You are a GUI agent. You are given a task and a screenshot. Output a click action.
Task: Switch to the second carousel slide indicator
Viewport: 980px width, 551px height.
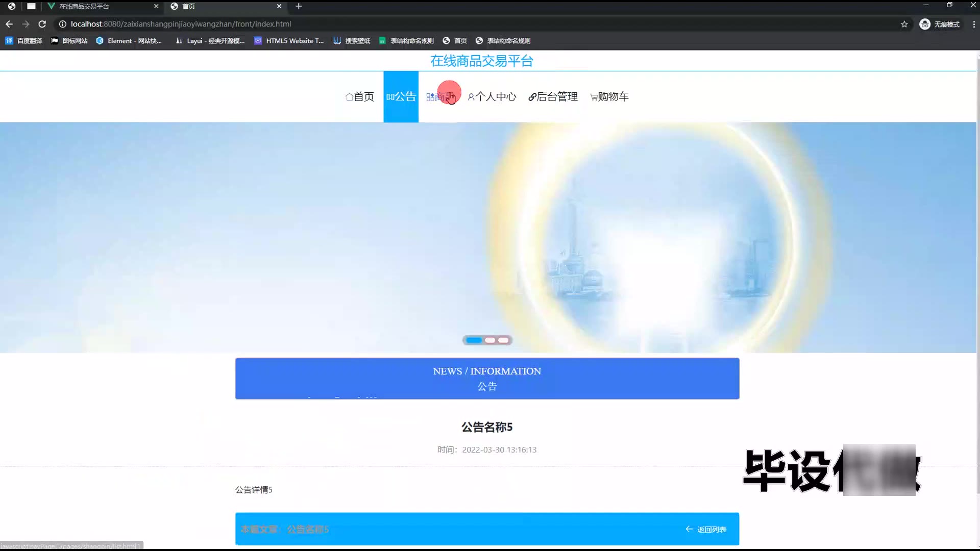pyautogui.click(x=490, y=340)
